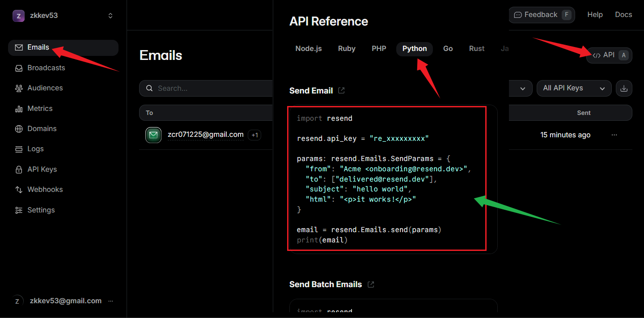Click the download export icon button
The height and width of the screenshot is (318, 644).
coord(624,89)
